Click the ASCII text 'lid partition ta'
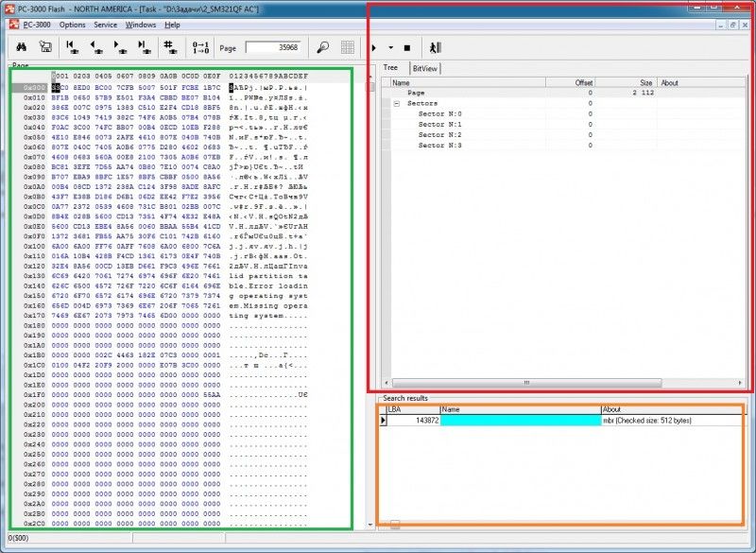 pos(268,276)
